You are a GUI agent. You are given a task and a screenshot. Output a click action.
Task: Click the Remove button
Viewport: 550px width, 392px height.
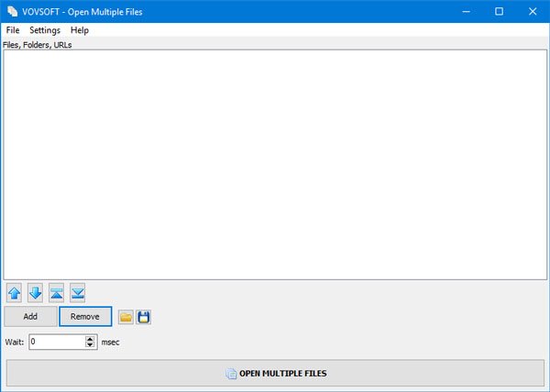coord(85,317)
